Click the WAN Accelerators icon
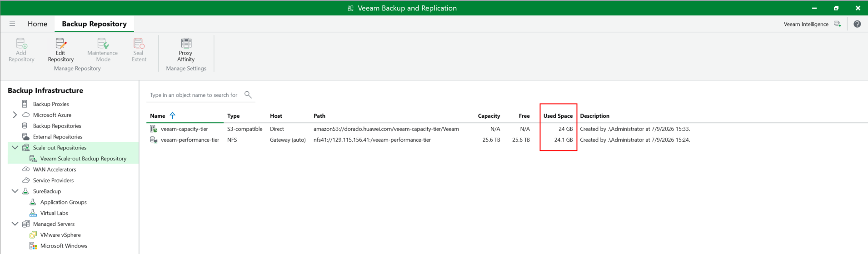This screenshot has width=868, height=254. click(26, 169)
